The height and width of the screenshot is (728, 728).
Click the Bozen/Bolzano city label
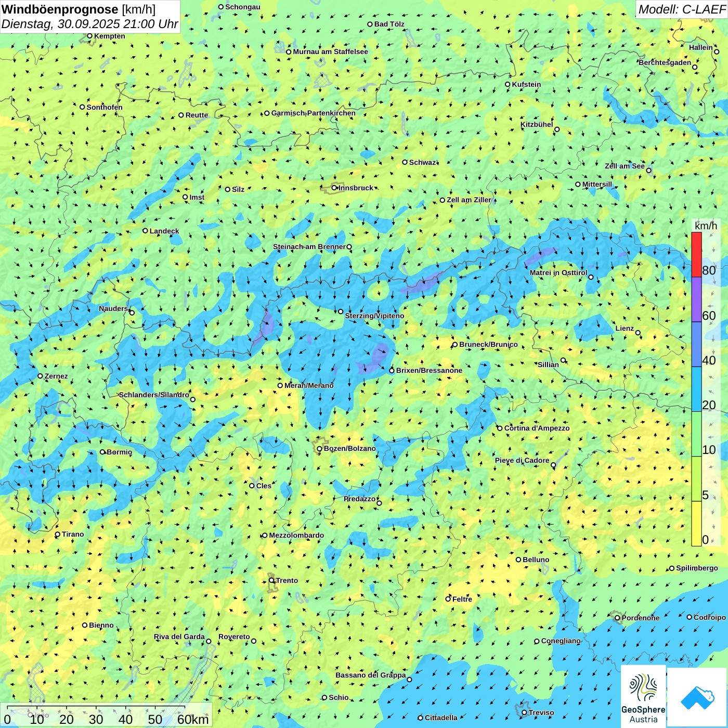350,448
